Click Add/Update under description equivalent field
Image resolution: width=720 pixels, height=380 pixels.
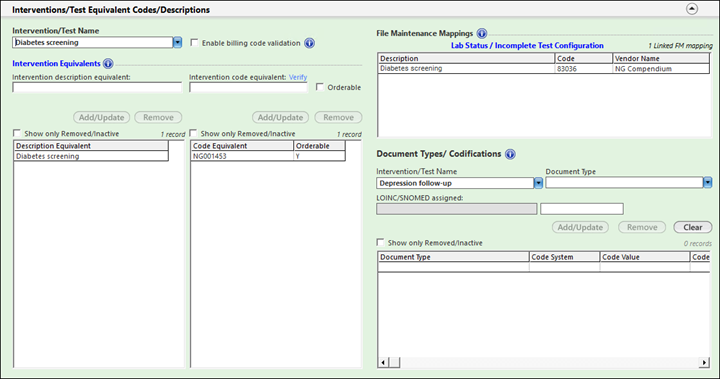coord(101,117)
